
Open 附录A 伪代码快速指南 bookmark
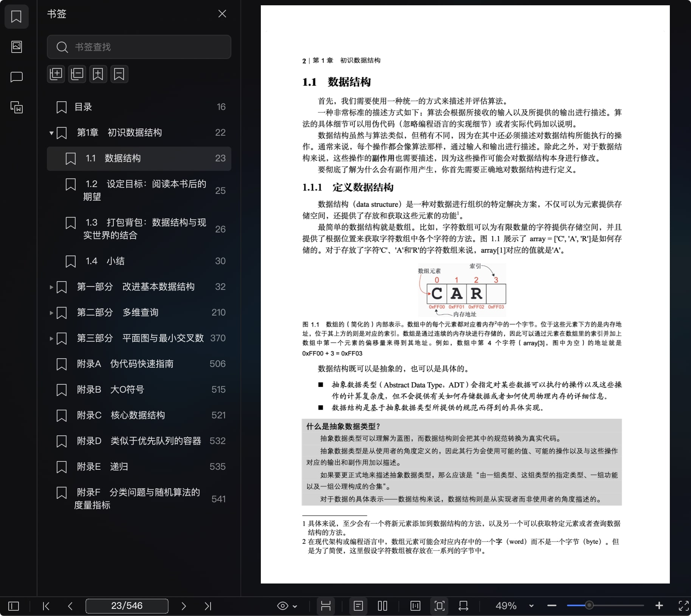(x=139, y=364)
